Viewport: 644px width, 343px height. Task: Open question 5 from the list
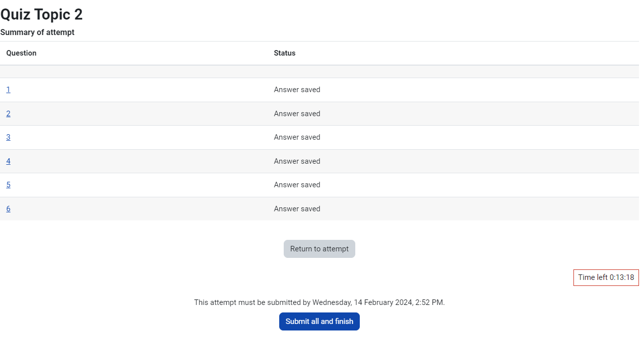tap(8, 185)
